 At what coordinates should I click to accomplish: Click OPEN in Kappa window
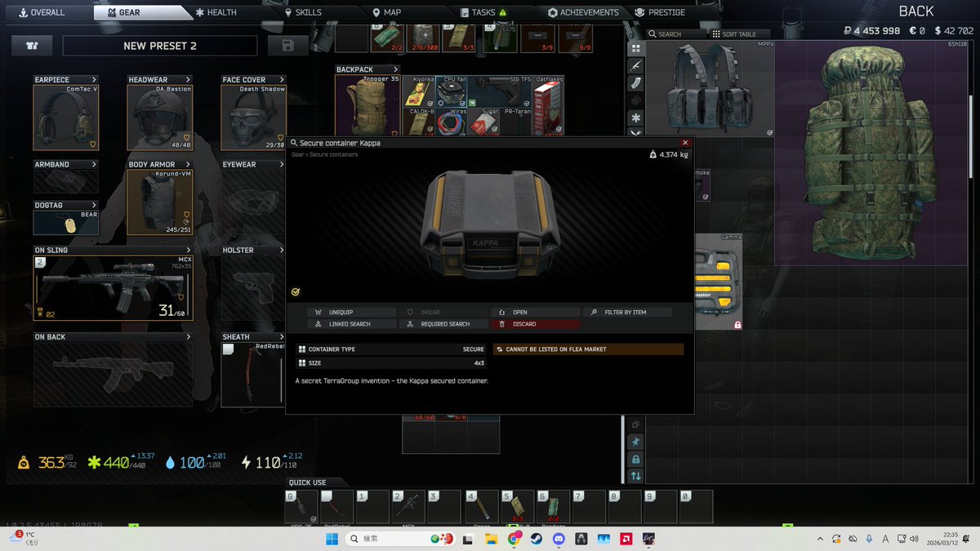(535, 313)
